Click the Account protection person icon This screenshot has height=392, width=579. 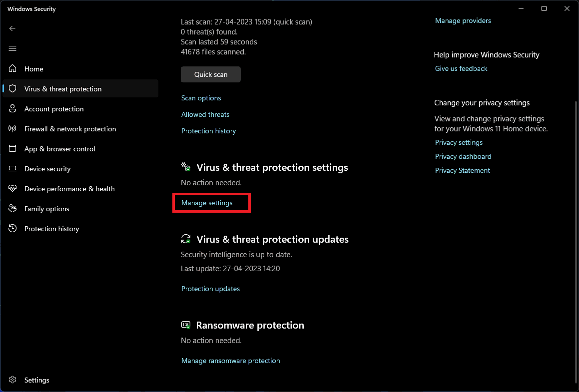(12, 108)
